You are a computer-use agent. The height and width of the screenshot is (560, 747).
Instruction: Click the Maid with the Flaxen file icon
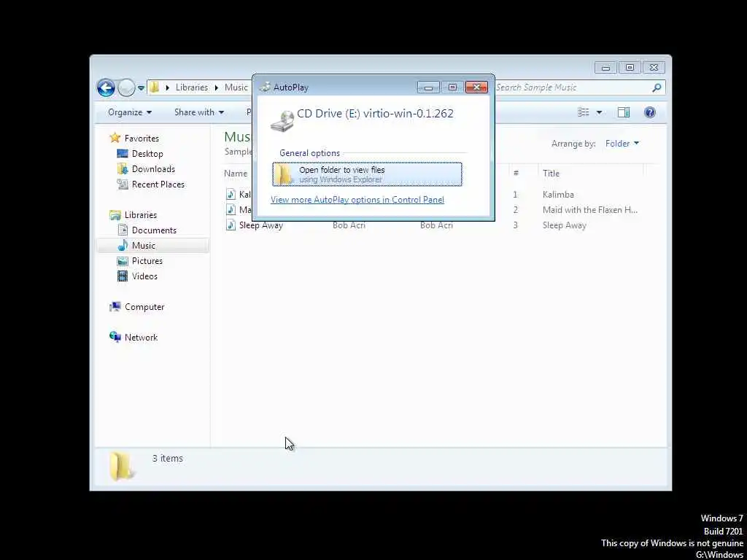click(x=231, y=209)
